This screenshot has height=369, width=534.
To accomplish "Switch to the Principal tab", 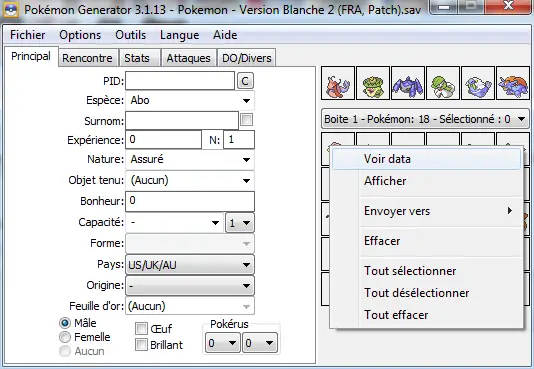I will (31, 56).
